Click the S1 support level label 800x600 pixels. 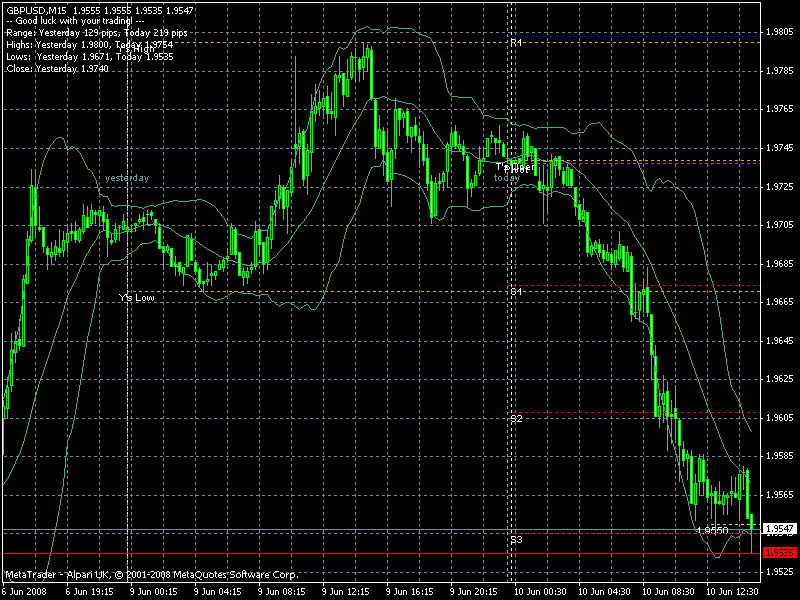click(516, 292)
